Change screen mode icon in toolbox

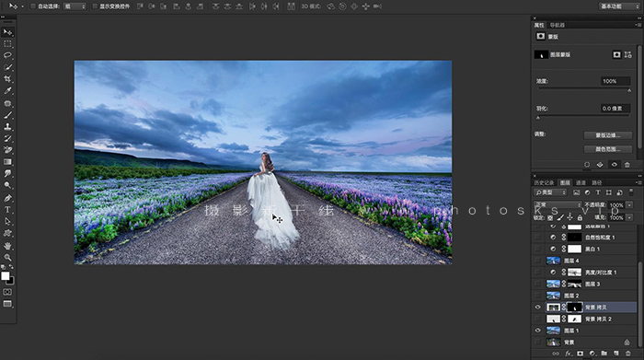click(7, 304)
